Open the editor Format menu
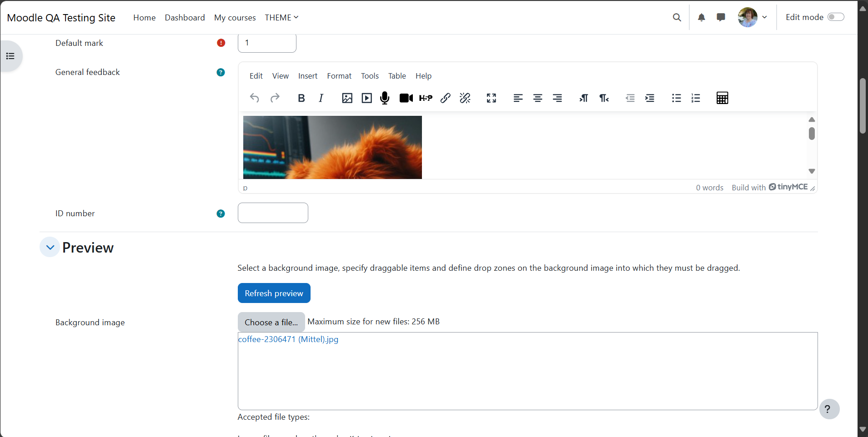 (x=339, y=76)
